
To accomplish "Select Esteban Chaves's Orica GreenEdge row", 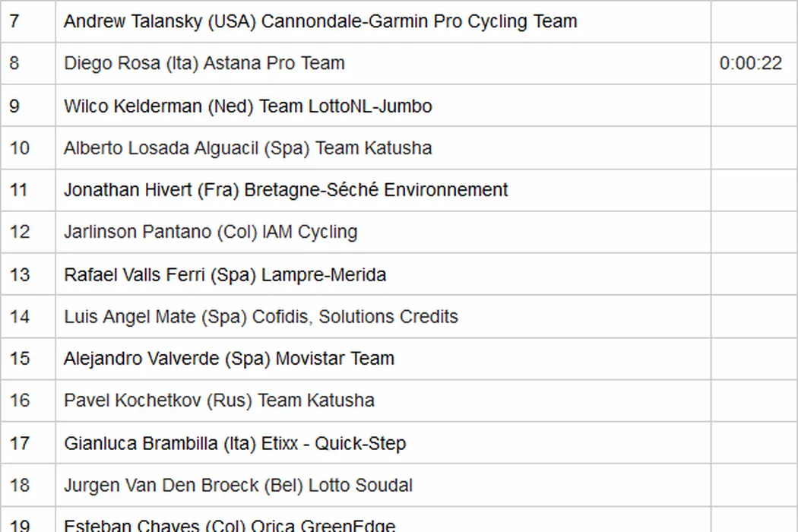I will tap(230, 524).
